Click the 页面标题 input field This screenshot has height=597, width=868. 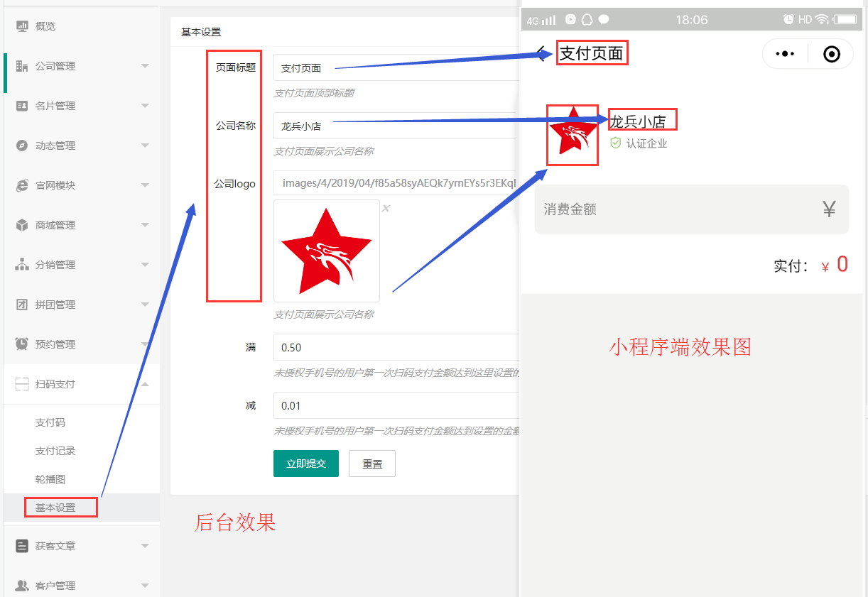pos(394,68)
